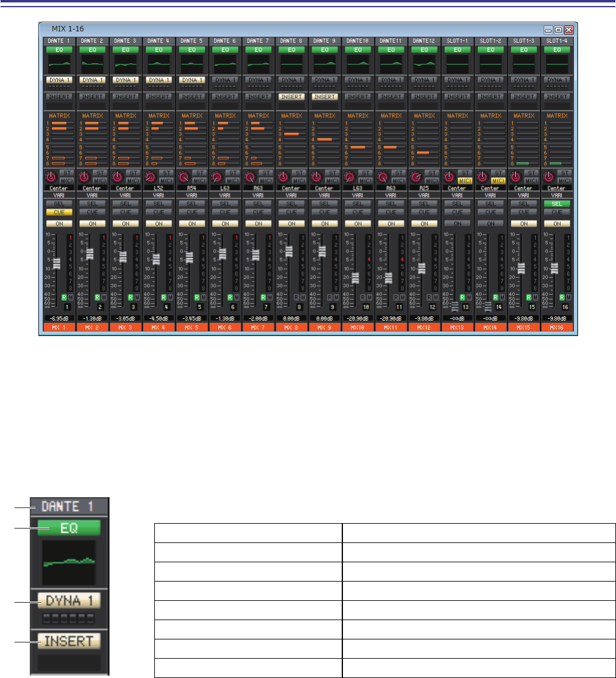The width and height of the screenshot is (616, 678).
Task: Click the pan knob on MX 16 channel
Action: coord(549,177)
